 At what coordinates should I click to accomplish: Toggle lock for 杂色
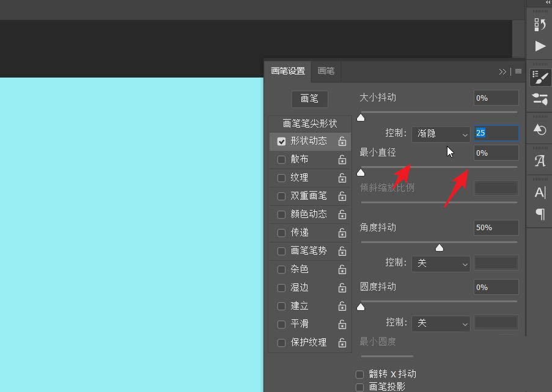[x=342, y=270]
